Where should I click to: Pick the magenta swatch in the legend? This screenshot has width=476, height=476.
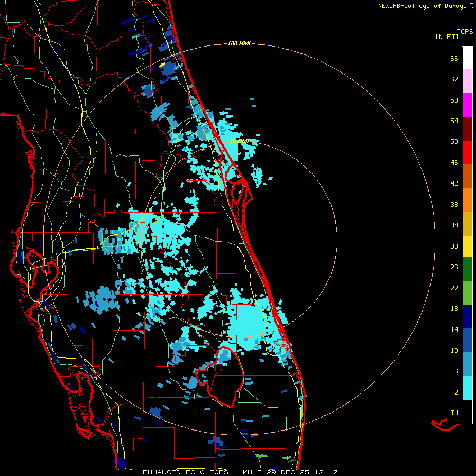(x=467, y=105)
